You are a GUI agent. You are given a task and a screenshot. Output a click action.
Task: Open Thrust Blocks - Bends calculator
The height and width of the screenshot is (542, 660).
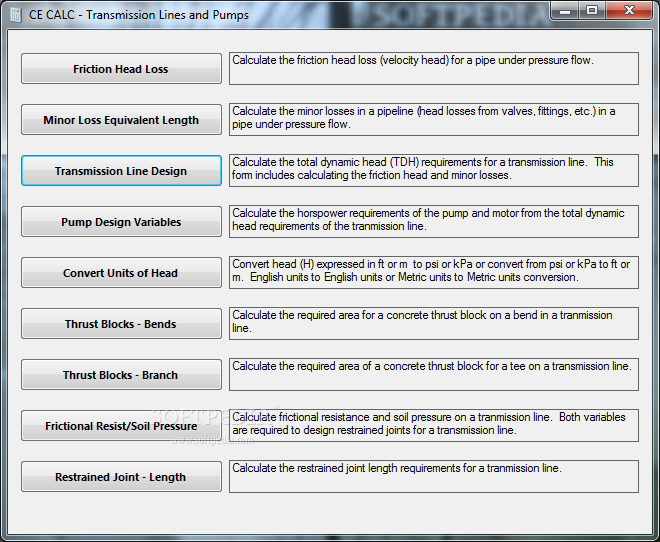coord(121,324)
